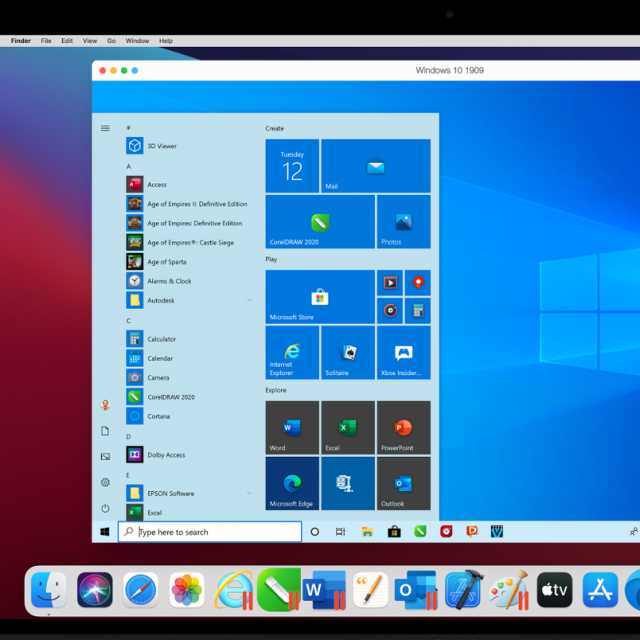The image size is (640, 640).
Task: Open the Tuesday 12 calendar tile
Action: click(x=292, y=166)
